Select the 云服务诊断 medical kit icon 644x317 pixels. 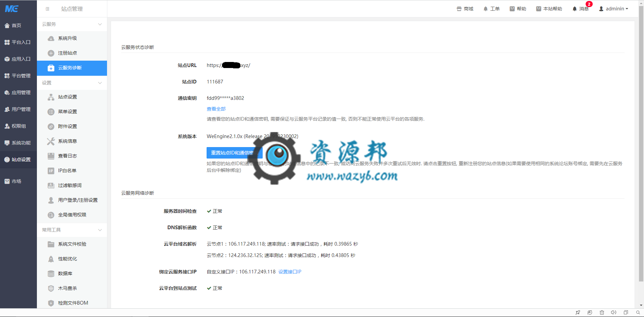coord(51,68)
